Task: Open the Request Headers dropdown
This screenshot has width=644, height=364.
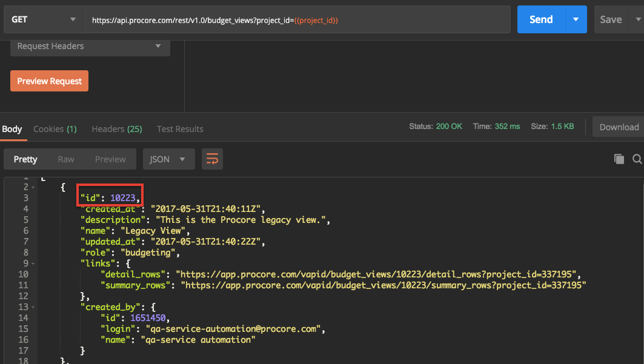Action: pyautogui.click(x=90, y=47)
